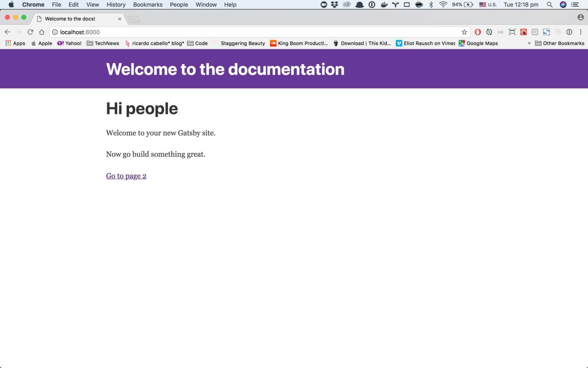Open the File menu
The image size is (588, 368).
tap(57, 4)
